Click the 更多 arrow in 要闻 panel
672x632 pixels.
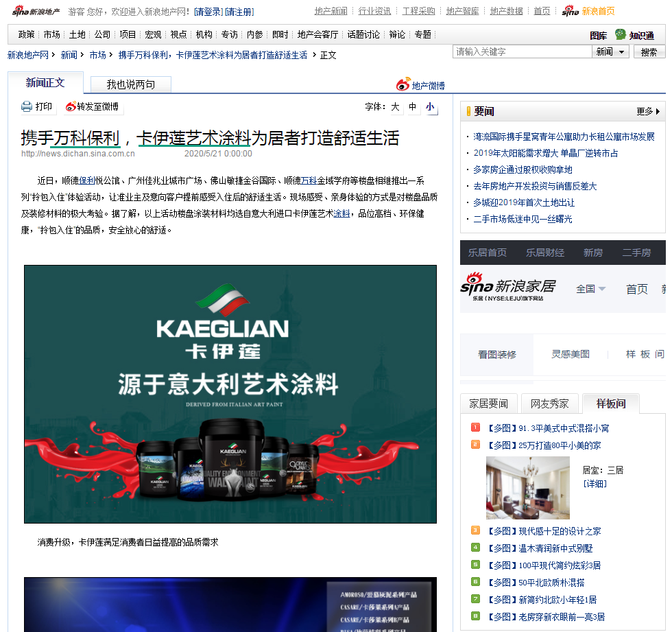tap(658, 111)
